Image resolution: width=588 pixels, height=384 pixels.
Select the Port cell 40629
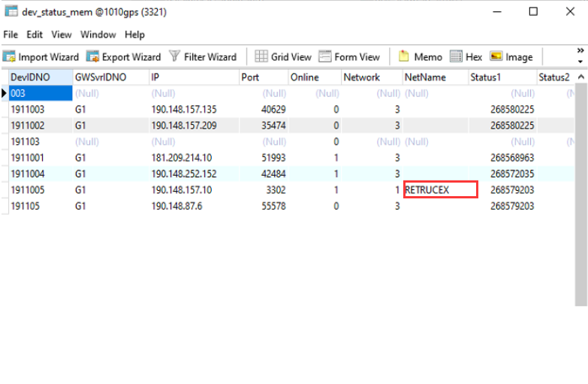pos(264,109)
